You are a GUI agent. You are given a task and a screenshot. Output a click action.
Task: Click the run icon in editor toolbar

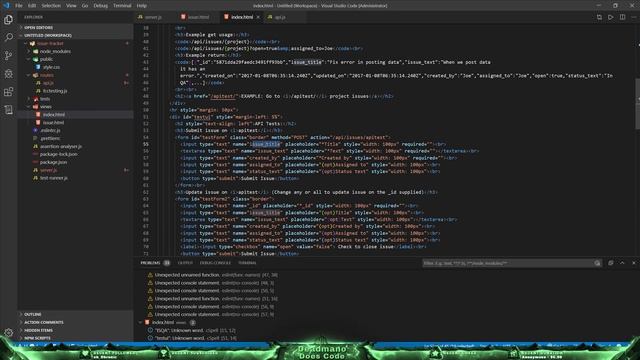(x=611, y=17)
